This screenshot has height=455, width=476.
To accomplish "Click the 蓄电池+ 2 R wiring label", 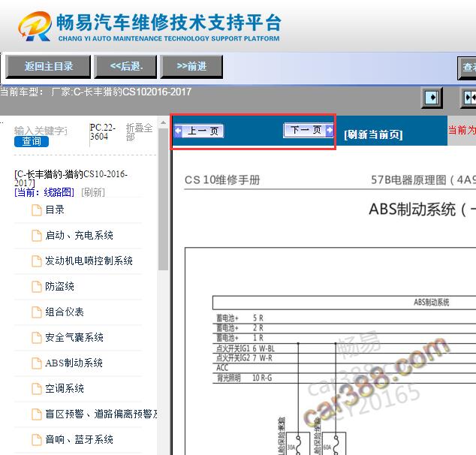I will [240, 328].
